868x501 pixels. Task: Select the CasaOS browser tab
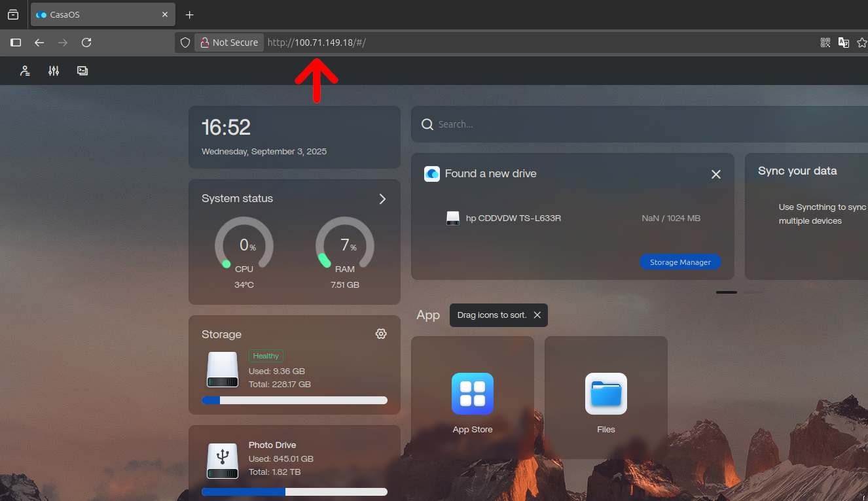[x=98, y=14]
